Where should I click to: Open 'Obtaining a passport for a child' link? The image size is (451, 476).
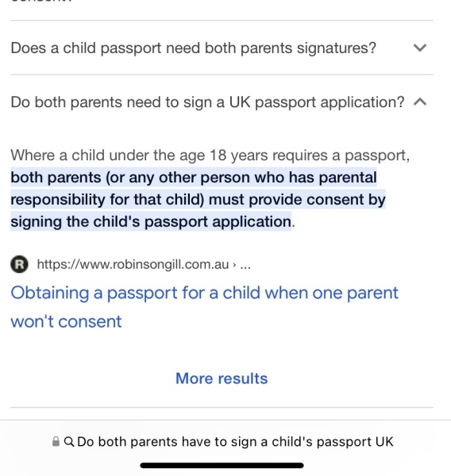click(x=204, y=307)
